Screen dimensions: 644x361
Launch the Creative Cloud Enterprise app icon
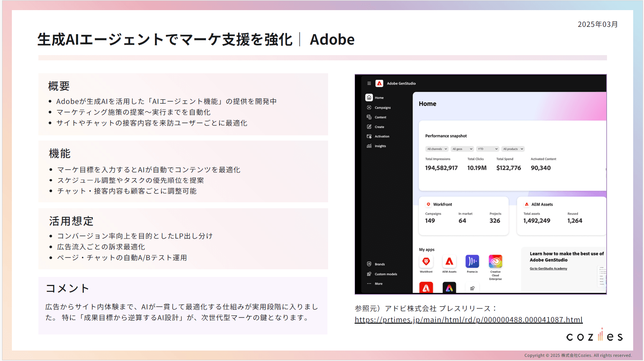(495, 261)
